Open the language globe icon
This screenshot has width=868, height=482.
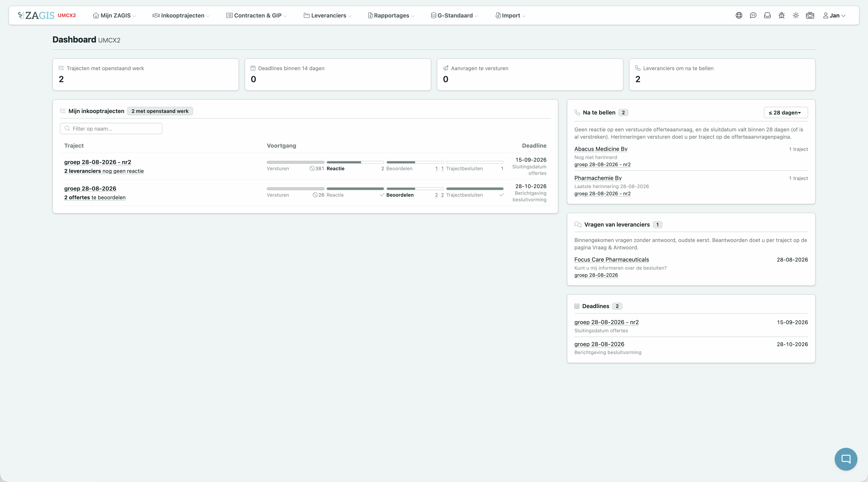click(739, 15)
